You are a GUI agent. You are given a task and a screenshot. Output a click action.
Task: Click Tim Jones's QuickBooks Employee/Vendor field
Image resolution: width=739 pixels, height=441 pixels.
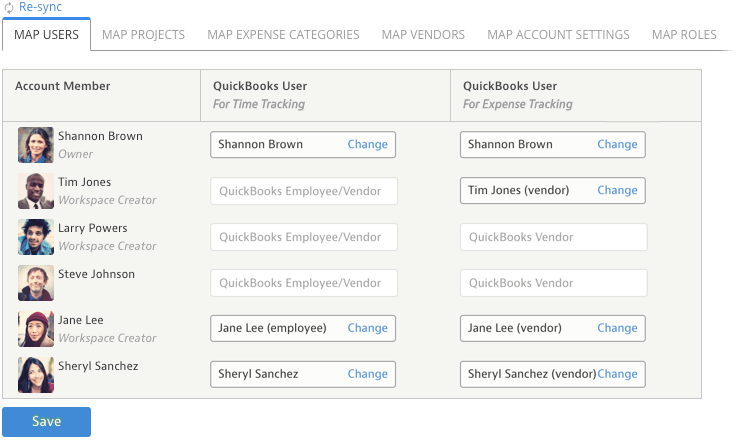coord(304,191)
